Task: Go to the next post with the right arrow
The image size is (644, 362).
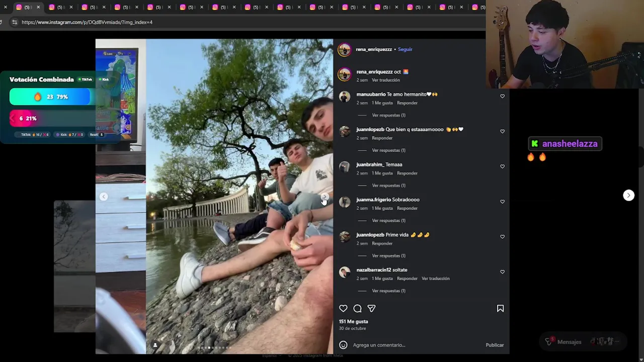Action: coord(628,195)
